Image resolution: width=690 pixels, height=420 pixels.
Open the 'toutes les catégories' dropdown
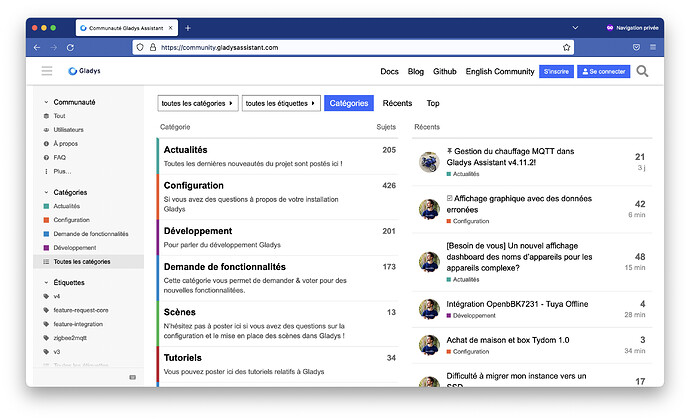click(x=198, y=103)
